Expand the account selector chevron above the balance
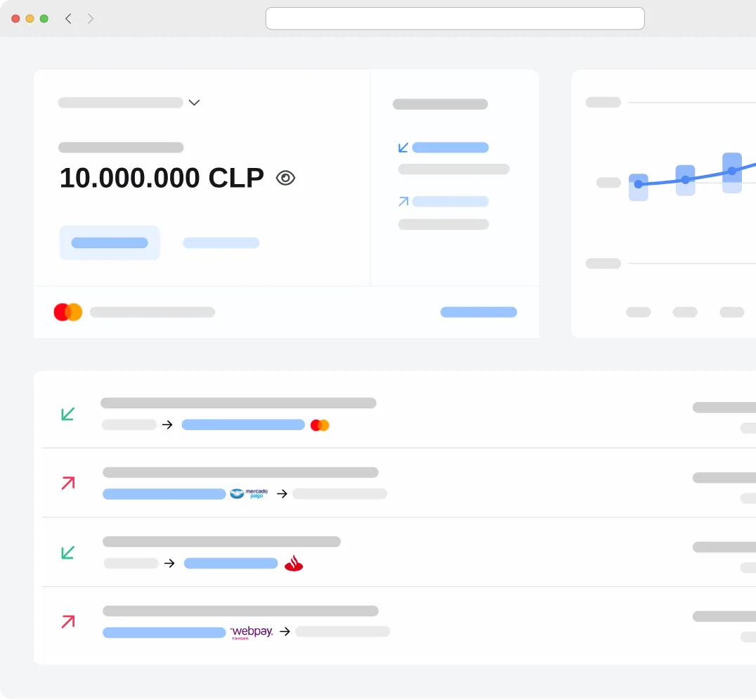The image size is (756, 700). (x=194, y=103)
